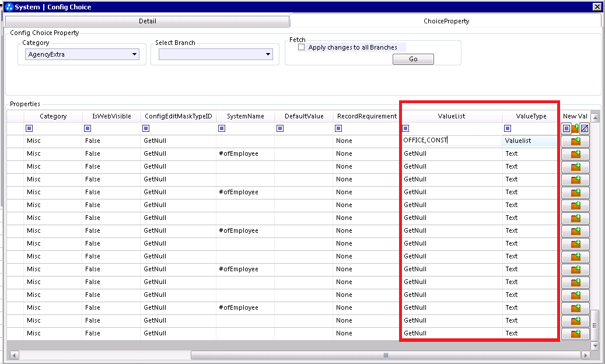Click the Go button

pos(413,59)
